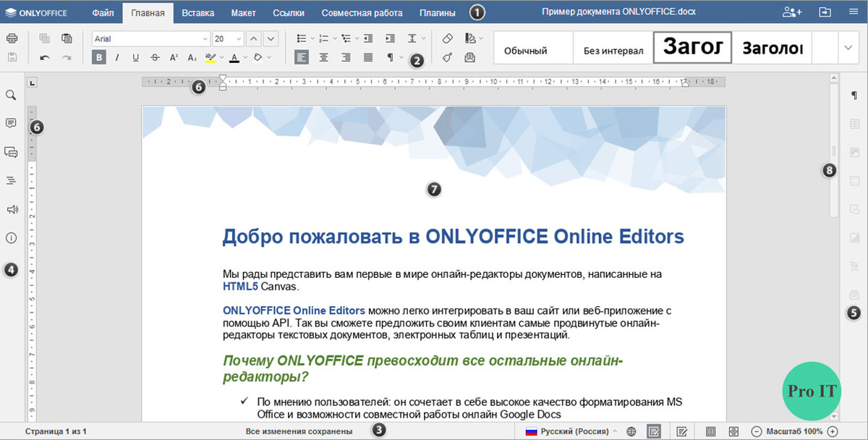
Task: Open Chat panel in left sidebar
Action: [11, 152]
